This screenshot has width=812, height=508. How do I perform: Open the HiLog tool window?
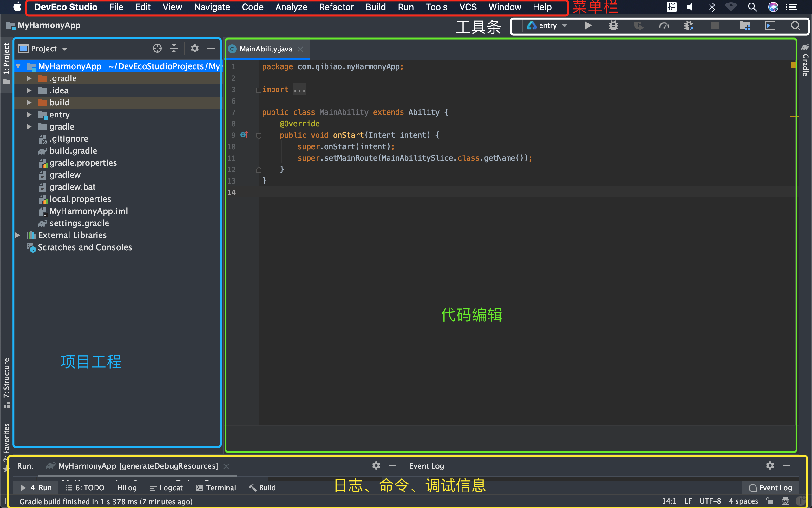tap(127, 487)
